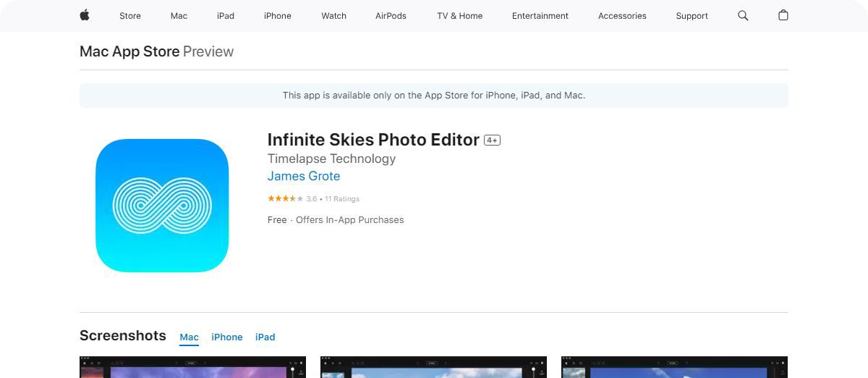Click the app availability banner text

tap(434, 96)
